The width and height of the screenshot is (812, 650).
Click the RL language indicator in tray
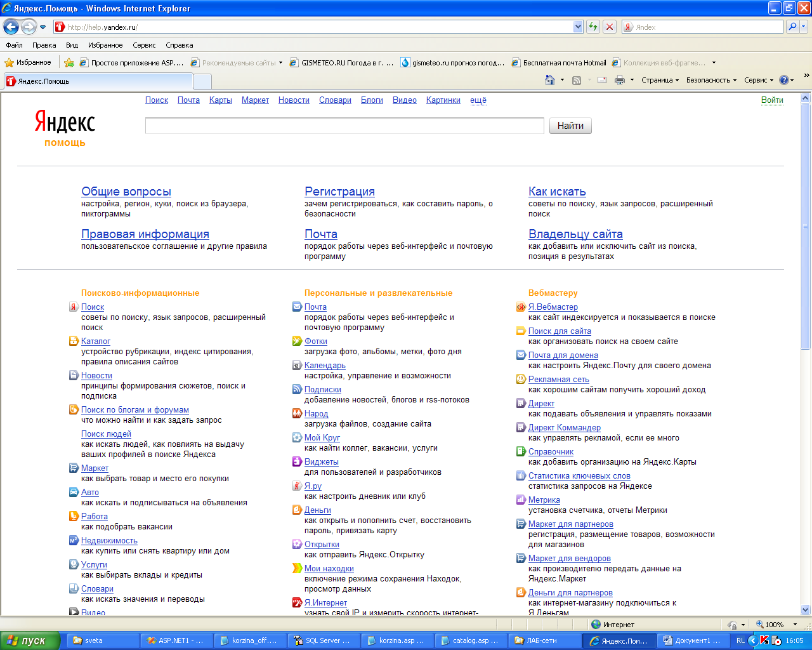point(740,640)
